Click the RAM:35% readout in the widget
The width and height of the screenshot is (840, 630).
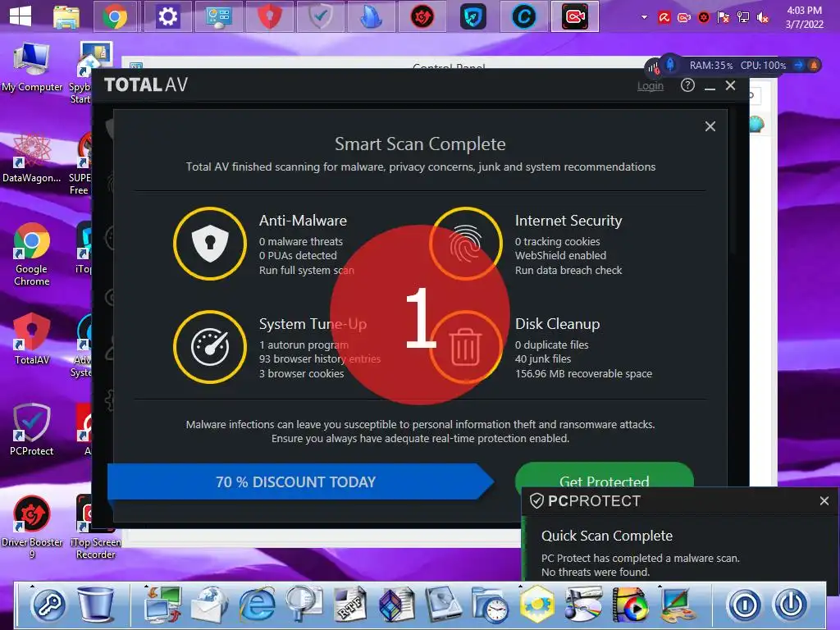(x=711, y=66)
